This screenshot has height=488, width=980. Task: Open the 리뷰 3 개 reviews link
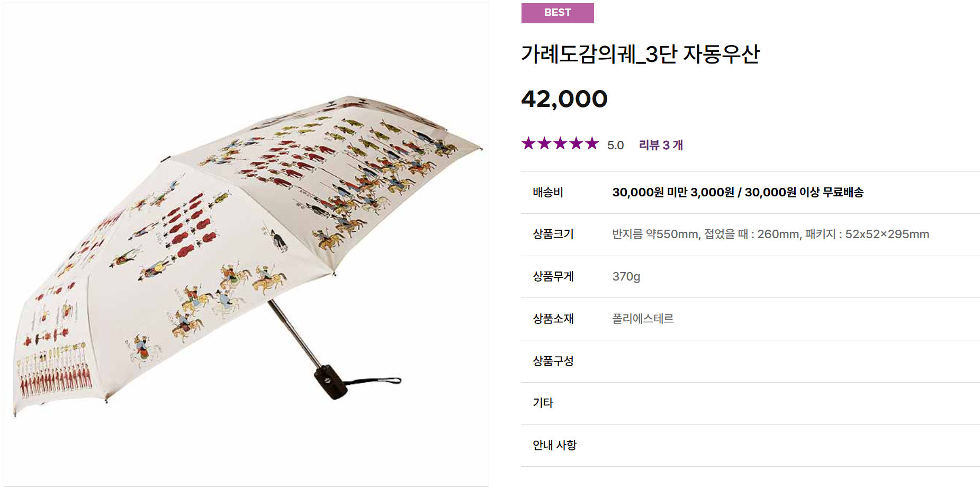click(x=660, y=144)
